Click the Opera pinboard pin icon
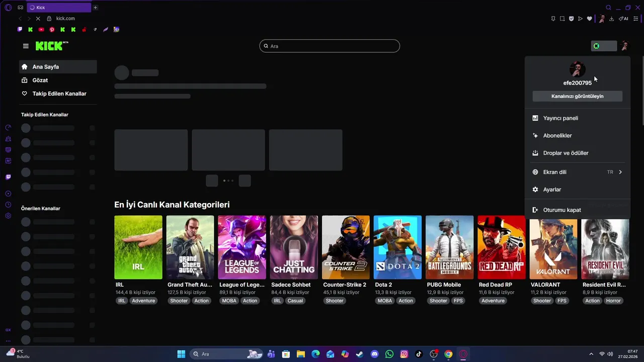 (x=553, y=19)
